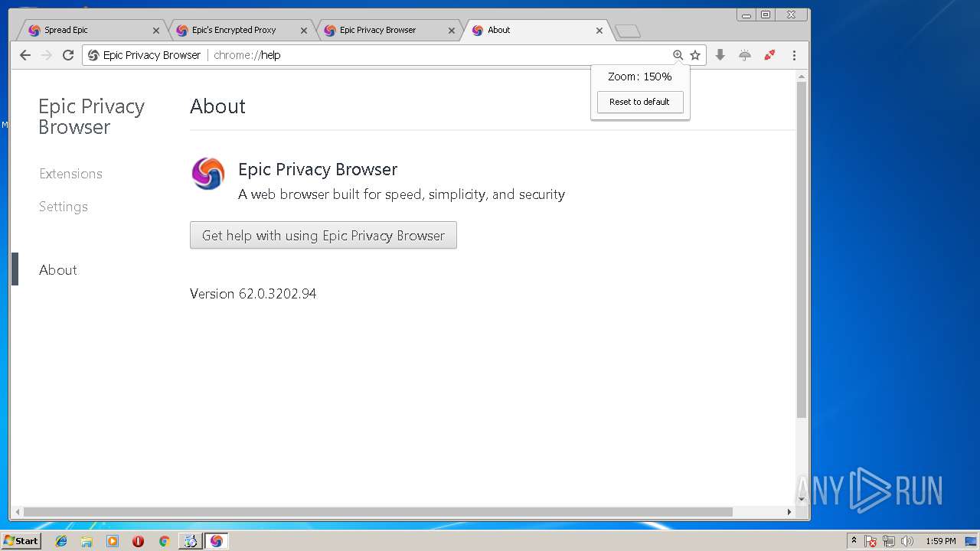980x551 pixels.
Task: Close the Epic Privacy Browser tab
Action: tap(452, 31)
